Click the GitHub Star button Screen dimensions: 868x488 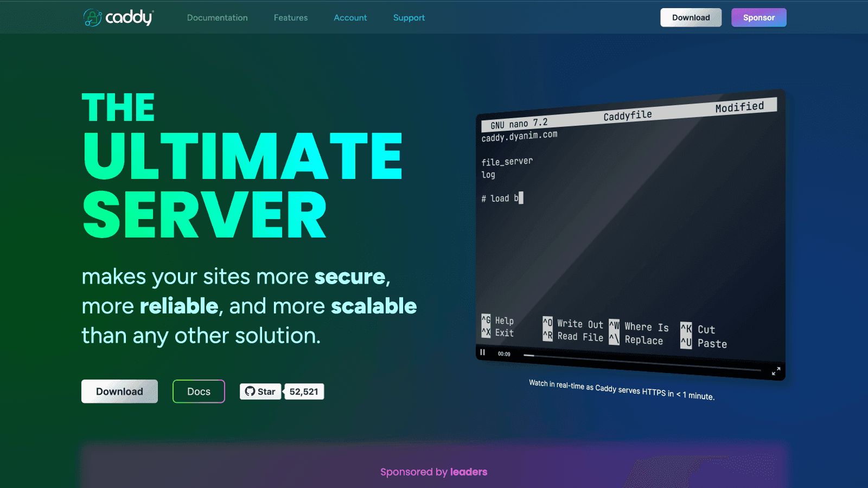(260, 391)
